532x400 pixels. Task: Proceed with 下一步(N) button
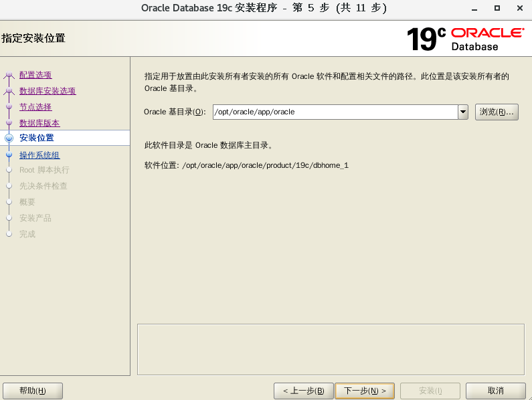pyautogui.click(x=365, y=391)
